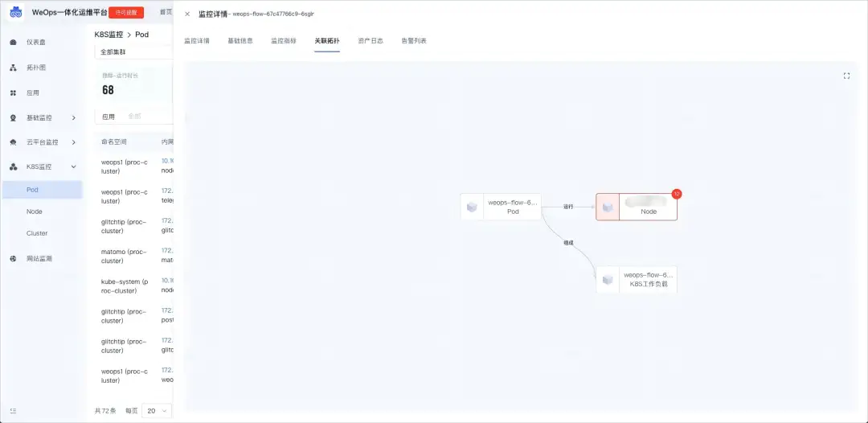Screen dimensions: 868x423
Task: Click the Pod node cube icon
Action: (x=473, y=207)
